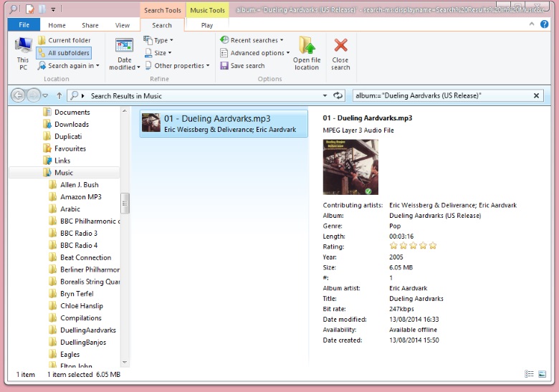This screenshot has width=559, height=392.
Task: Click the navigation pane scrollbar thumb
Action: click(125, 203)
